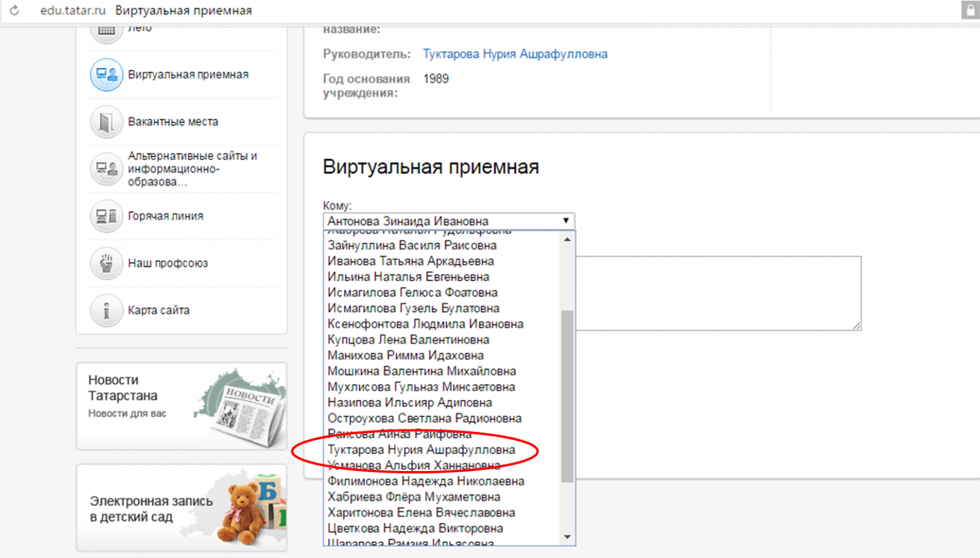Screen dimensions: 980x558
Task: Choose Филимонова Надежда Николаевна in the dropdown
Action: pyautogui.click(x=426, y=481)
